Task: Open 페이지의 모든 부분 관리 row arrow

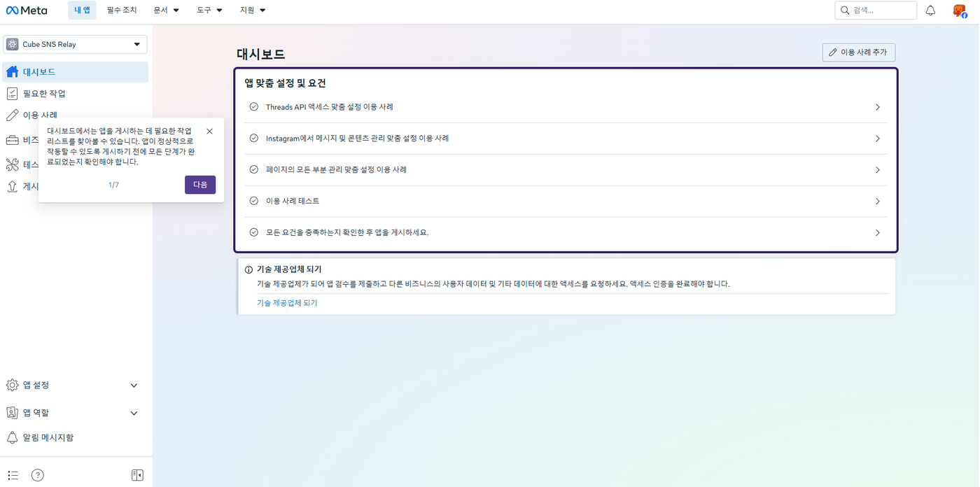Action: pyautogui.click(x=878, y=170)
